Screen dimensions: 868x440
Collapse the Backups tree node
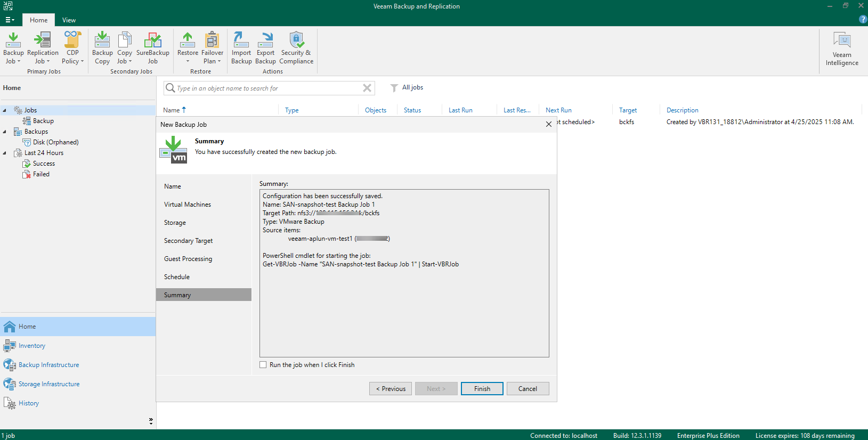(5, 132)
